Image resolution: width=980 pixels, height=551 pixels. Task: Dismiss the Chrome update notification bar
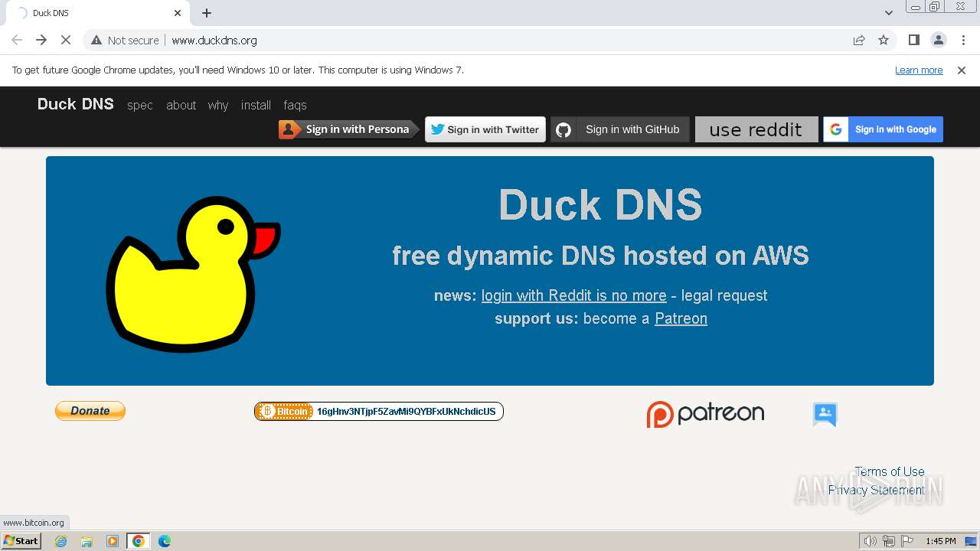point(962,70)
